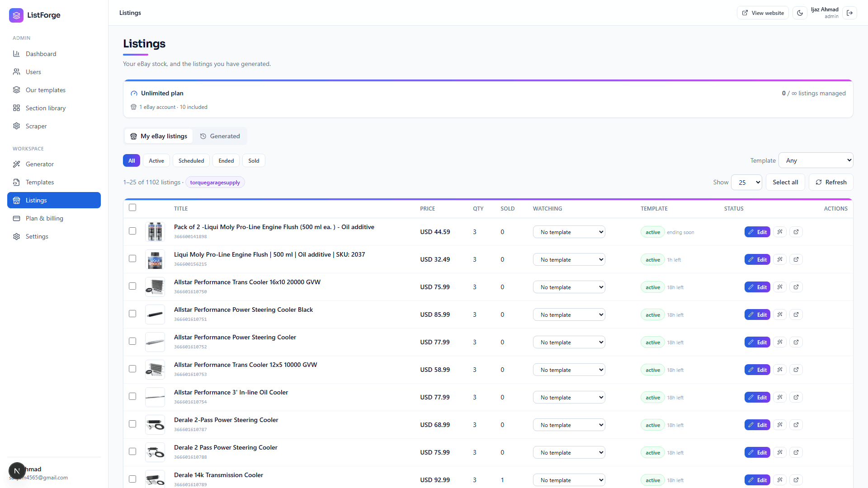Switch to the Generated tab
Viewport: 868px width, 488px height.
220,136
